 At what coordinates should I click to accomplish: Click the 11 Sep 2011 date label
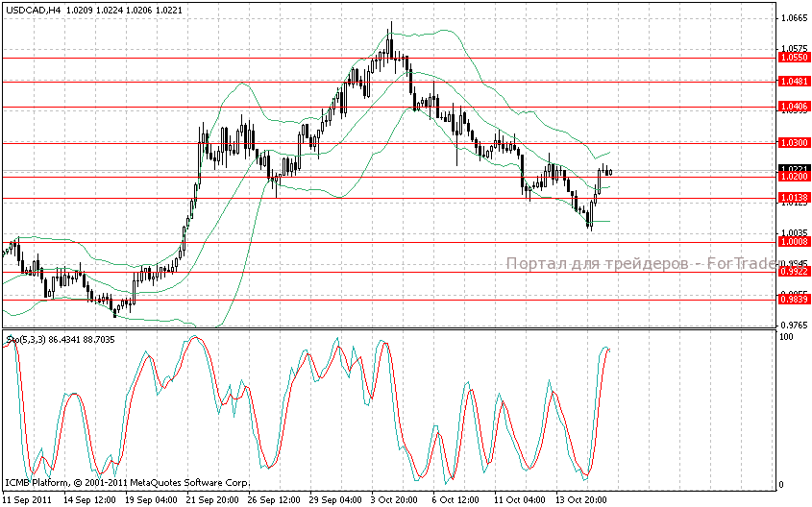click(29, 499)
